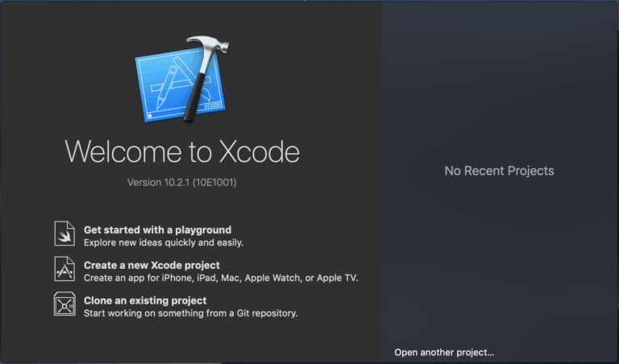The width and height of the screenshot is (619, 364).
Task: Click the "Welcome to Xcode" heading
Action: 182,151
